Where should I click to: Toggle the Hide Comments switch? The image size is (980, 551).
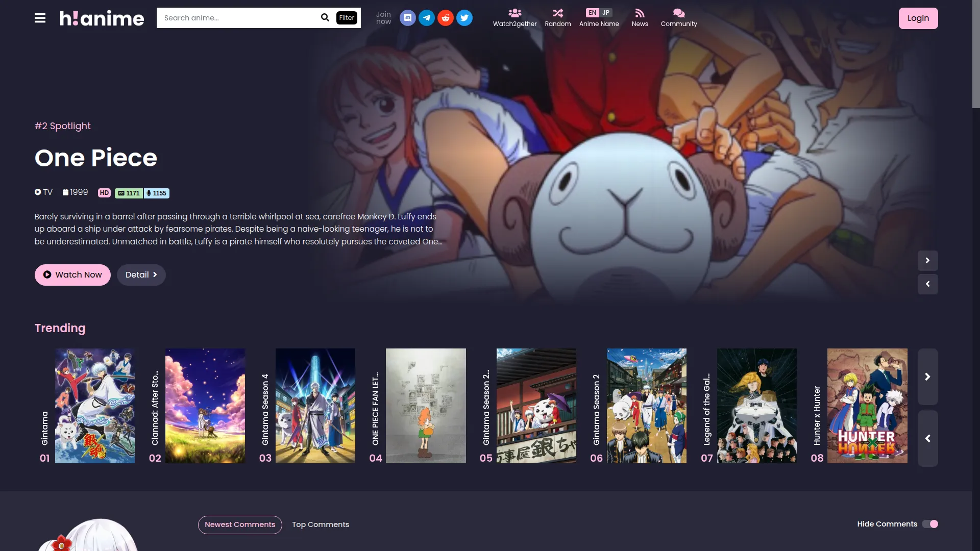[x=930, y=524]
